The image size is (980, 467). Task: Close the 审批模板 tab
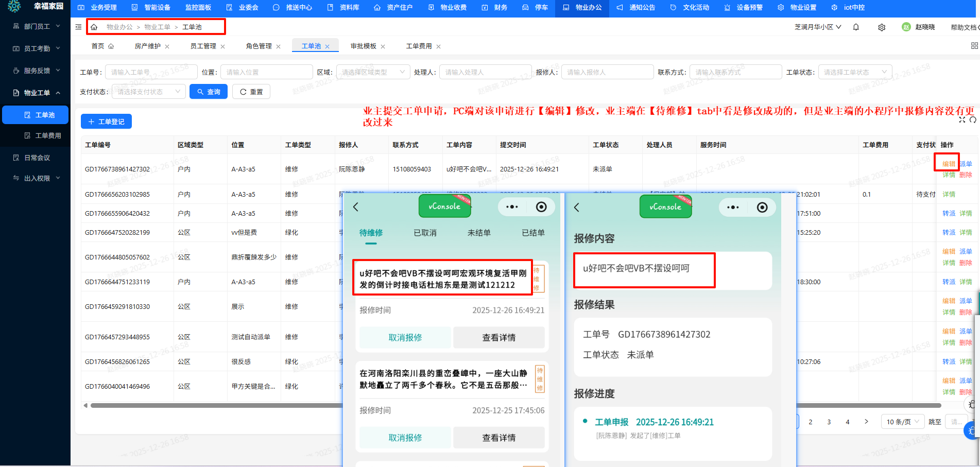[x=383, y=46]
